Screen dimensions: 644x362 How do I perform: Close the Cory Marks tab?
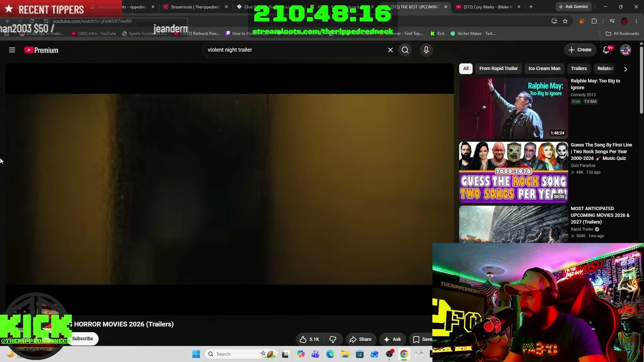point(518,7)
